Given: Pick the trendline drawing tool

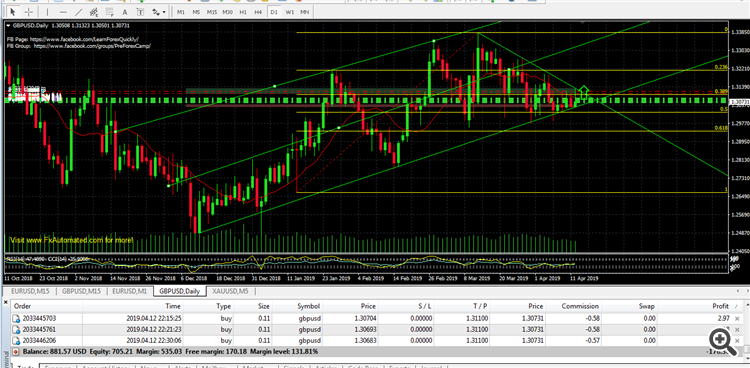Looking at the screenshot, I should [78, 12].
